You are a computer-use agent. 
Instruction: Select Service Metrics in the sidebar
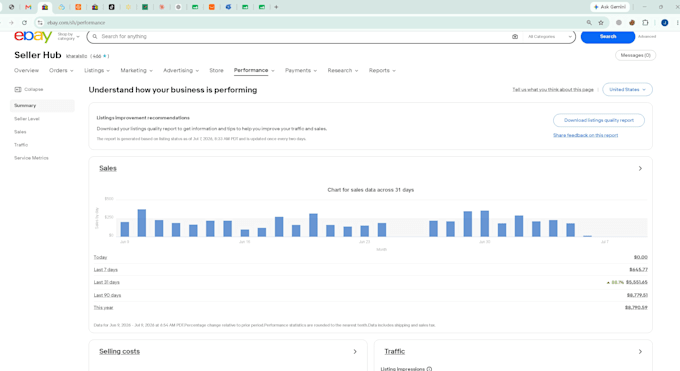31,158
